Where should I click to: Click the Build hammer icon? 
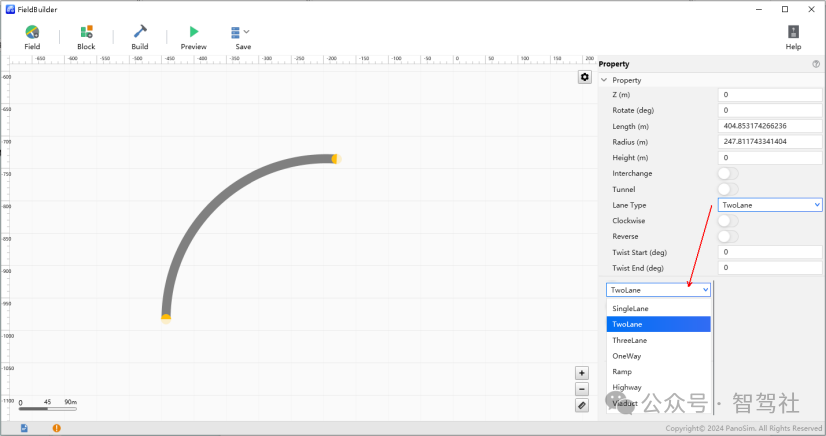click(x=140, y=32)
